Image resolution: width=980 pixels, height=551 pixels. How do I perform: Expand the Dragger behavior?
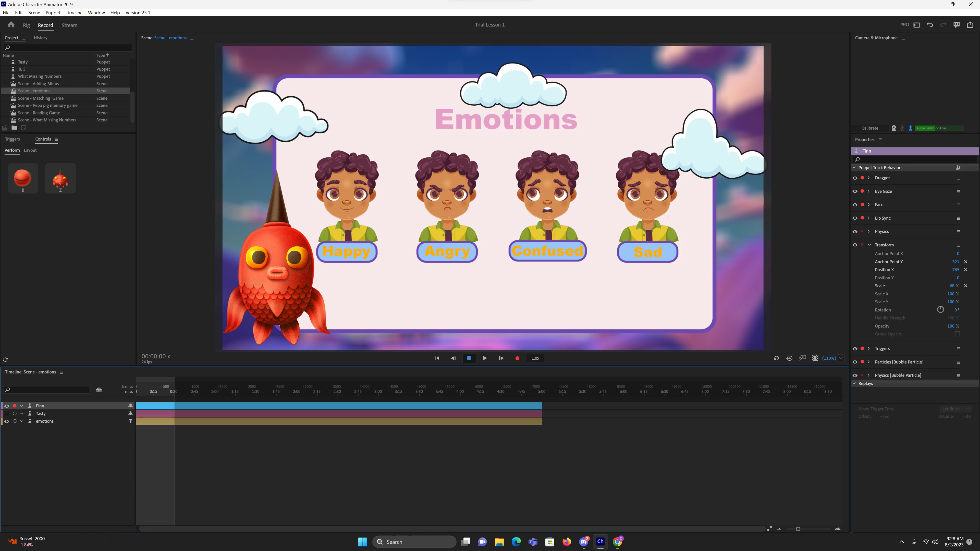(x=869, y=178)
